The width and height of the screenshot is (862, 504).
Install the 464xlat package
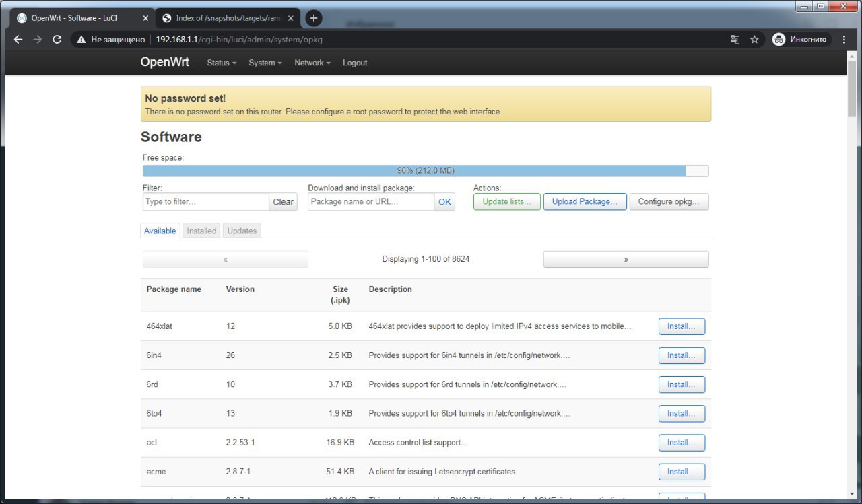click(x=682, y=326)
